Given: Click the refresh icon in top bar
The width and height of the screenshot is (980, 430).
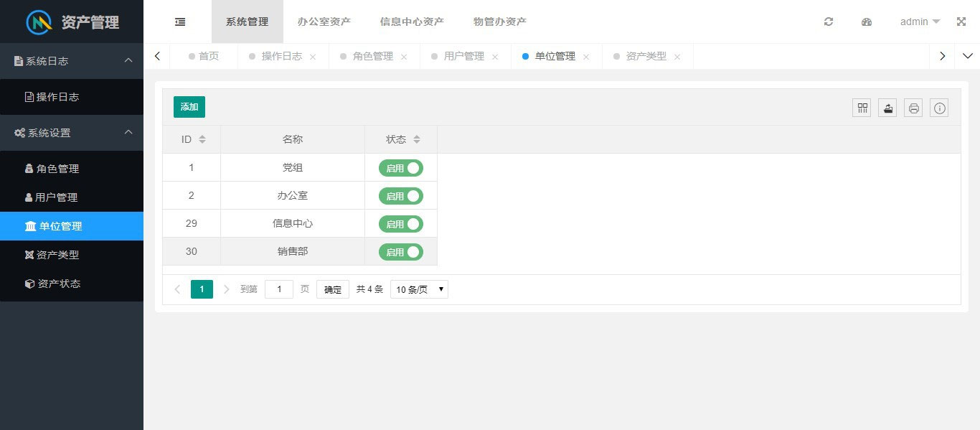Looking at the screenshot, I should tap(829, 22).
